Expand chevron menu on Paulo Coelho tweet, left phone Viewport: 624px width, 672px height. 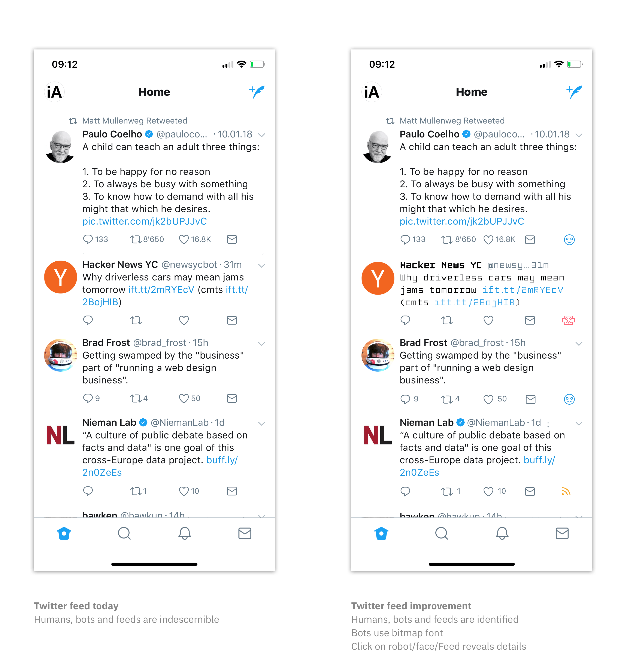[261, 135]
